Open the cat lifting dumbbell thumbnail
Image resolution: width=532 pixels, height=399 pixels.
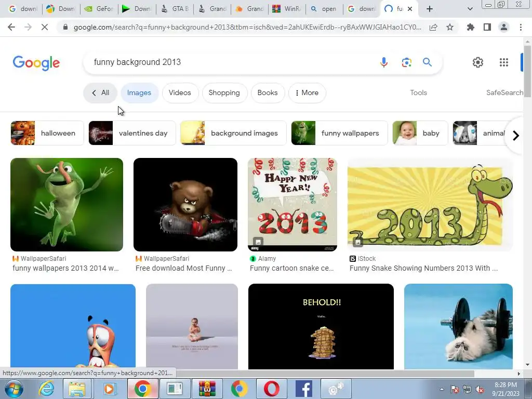pos(458,326)
